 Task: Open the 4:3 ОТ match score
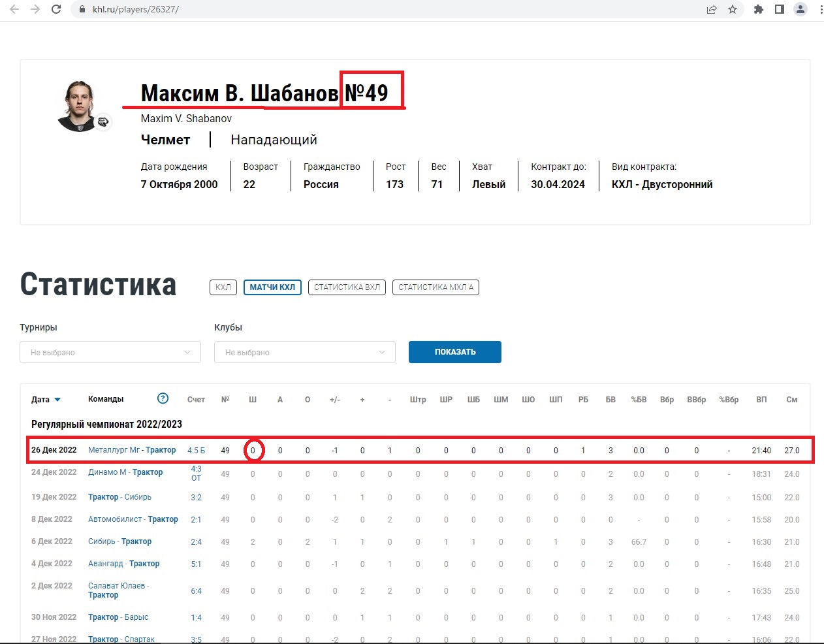pos(196,474)
